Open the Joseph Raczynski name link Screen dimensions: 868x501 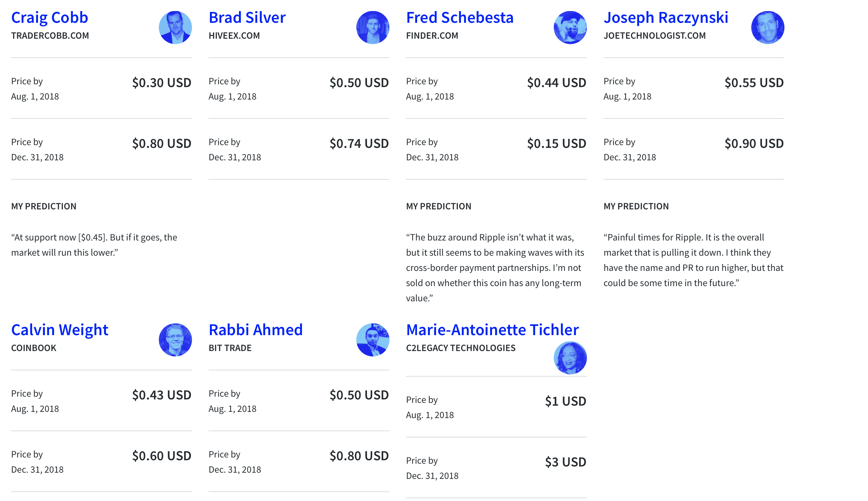(x=666, y=18)
